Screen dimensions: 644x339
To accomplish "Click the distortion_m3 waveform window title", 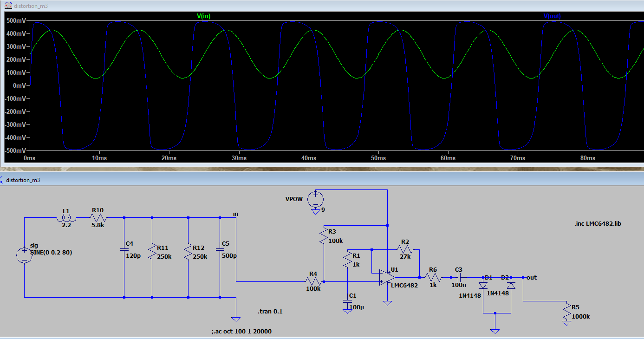I will (31, 6).
